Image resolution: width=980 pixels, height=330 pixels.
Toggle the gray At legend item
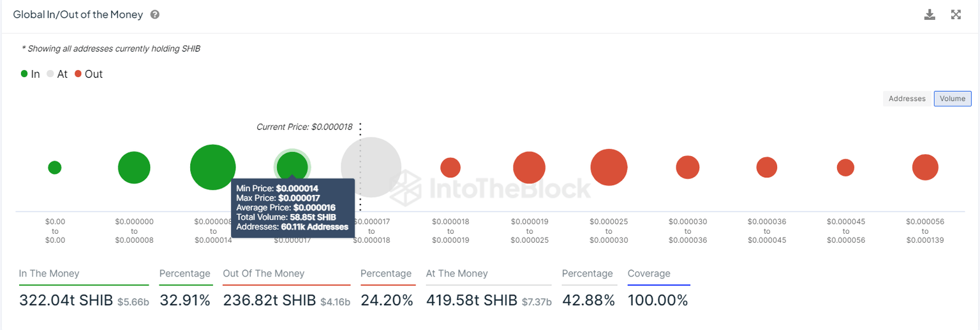(57, 74)
